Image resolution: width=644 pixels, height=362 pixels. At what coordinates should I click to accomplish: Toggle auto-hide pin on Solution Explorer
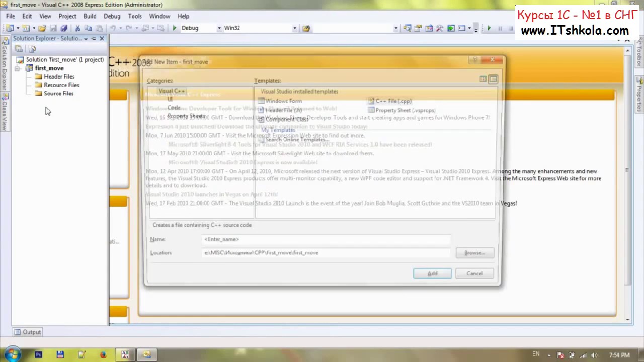[94, 39]
